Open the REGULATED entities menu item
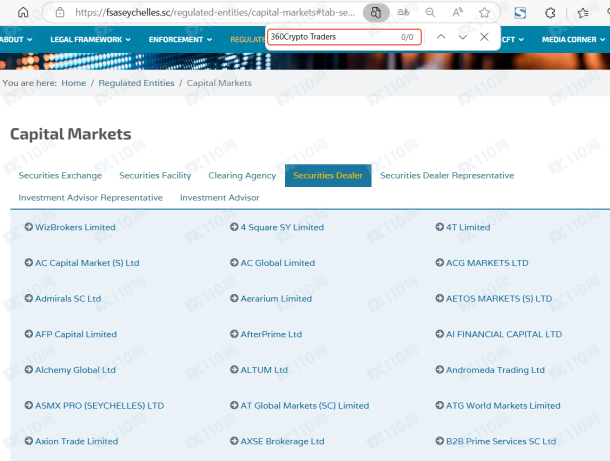This screenshot has width=610, height=461. click(248, 40)
